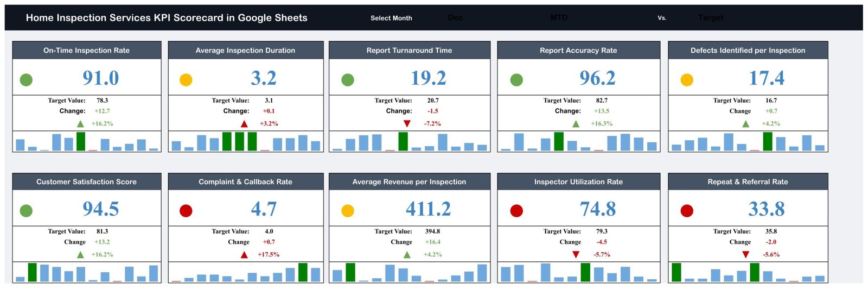Click the 94.5 KPI value
The image size is (868, 288).
tap(101, 209)
